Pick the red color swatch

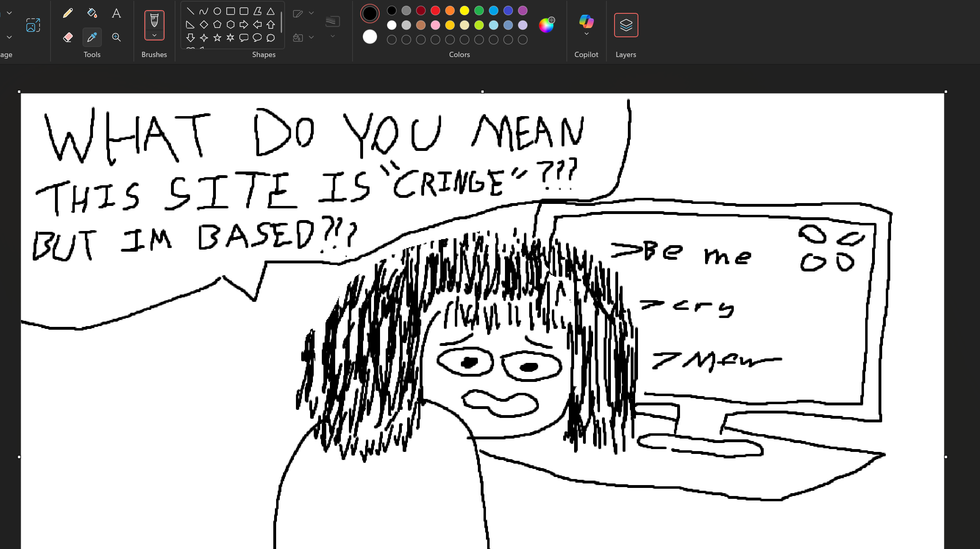point(435,11)
